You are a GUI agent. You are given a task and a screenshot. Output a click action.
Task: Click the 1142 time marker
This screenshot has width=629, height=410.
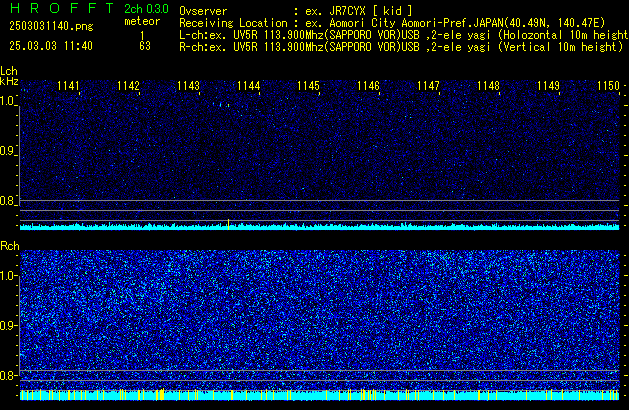tap(128, 86)
